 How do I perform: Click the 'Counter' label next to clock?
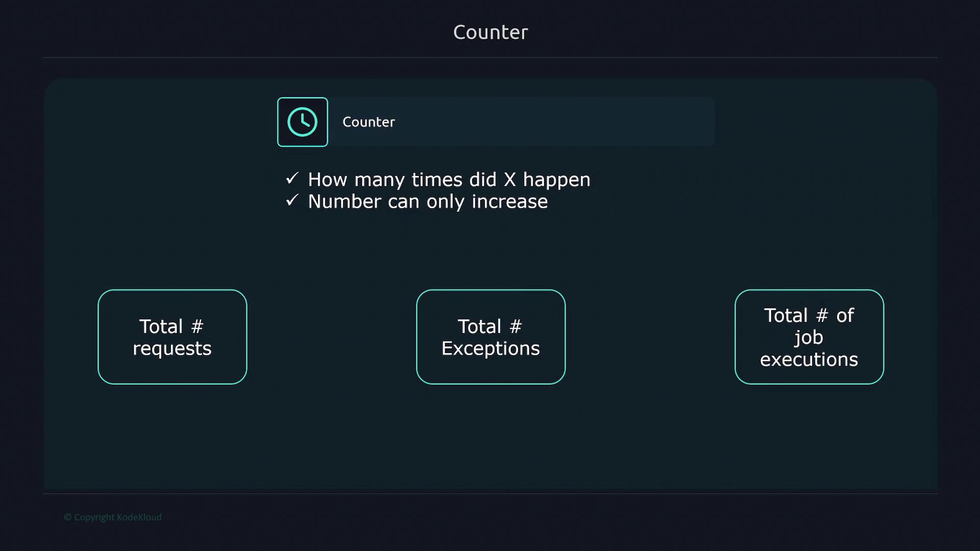pos(369,122)
